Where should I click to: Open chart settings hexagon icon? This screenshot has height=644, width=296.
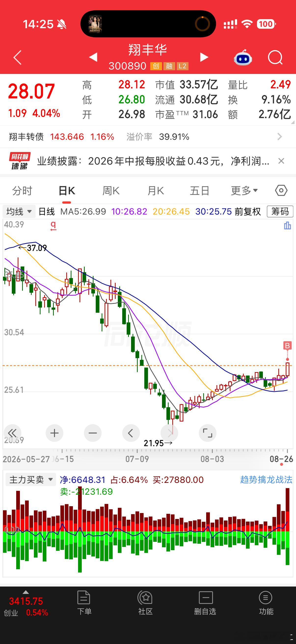(281, 191)
